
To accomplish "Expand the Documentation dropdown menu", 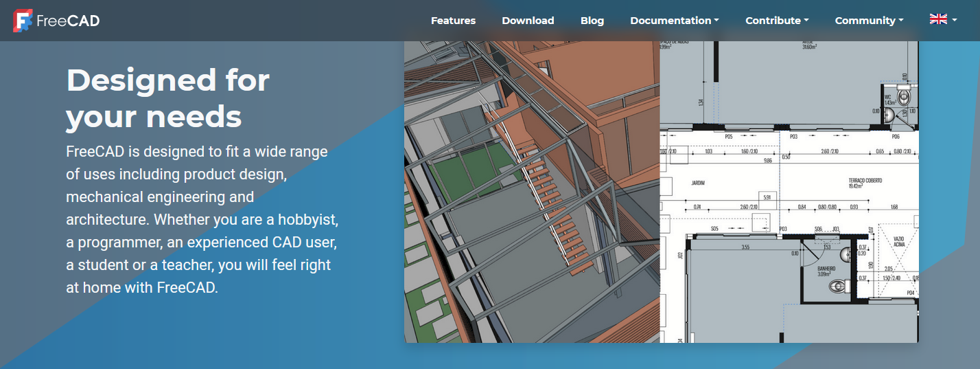I will click(x=675, y=21).
